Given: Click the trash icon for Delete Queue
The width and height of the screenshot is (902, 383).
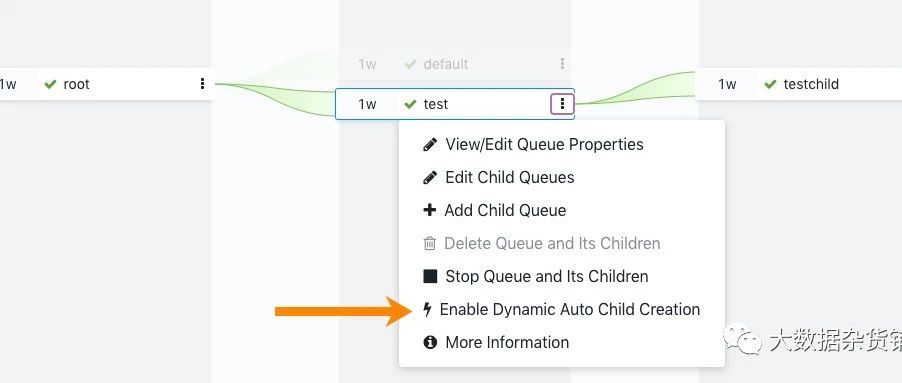Looking at the screenshot, I should click(430, 243).
